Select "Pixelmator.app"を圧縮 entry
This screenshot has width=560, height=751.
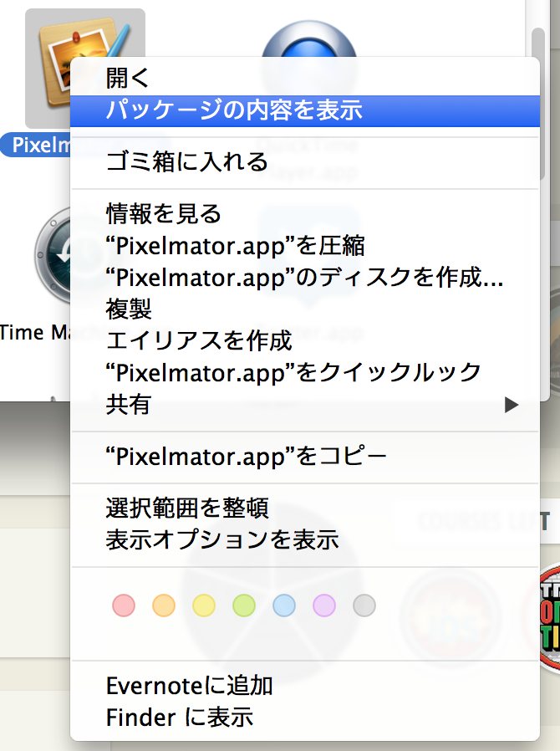click(x=305, y=245)
